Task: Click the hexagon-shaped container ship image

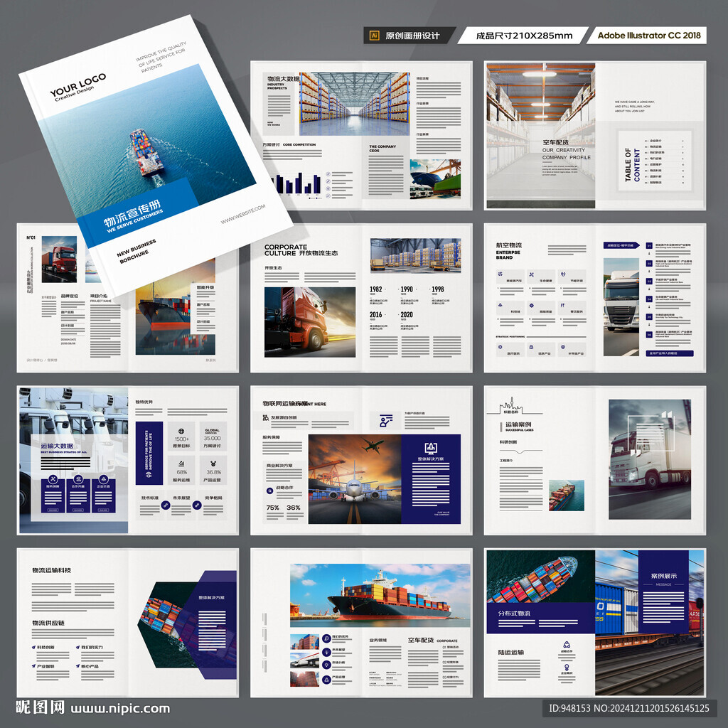Action: pyautogui.click(x=188, y=624)
